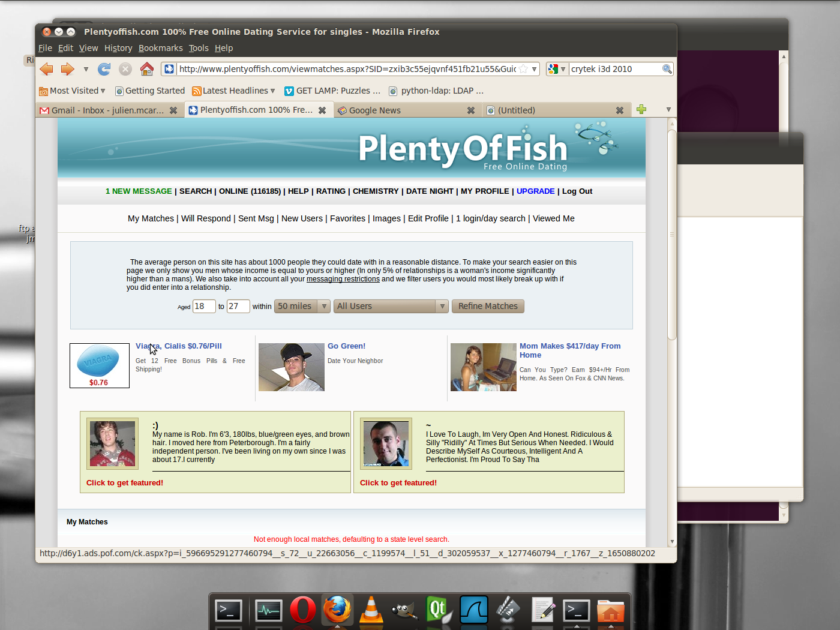Viewport: 840px width, 630px height.
Task: Open the View menu
Action: 88,48
